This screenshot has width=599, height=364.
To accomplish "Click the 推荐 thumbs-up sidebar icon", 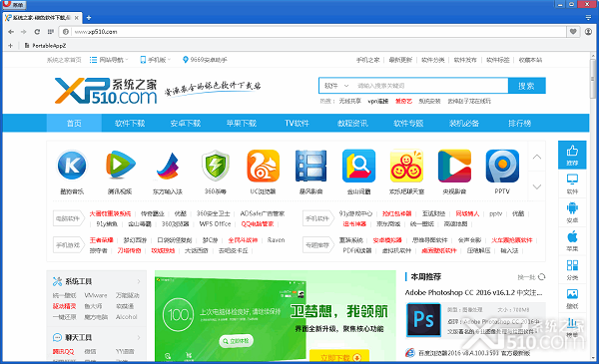I will point(572,155).
